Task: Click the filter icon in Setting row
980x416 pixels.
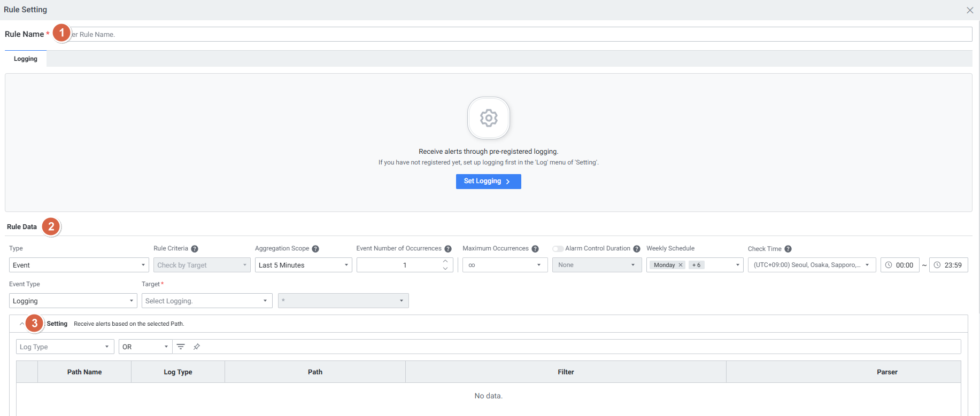Action: point(181,347)
